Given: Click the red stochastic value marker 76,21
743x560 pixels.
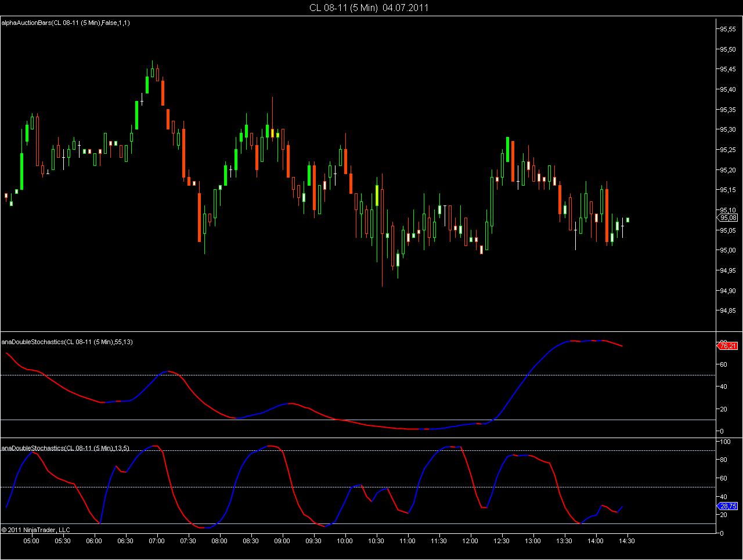Looking at the screenshot, I should click(x=728, y=346).
